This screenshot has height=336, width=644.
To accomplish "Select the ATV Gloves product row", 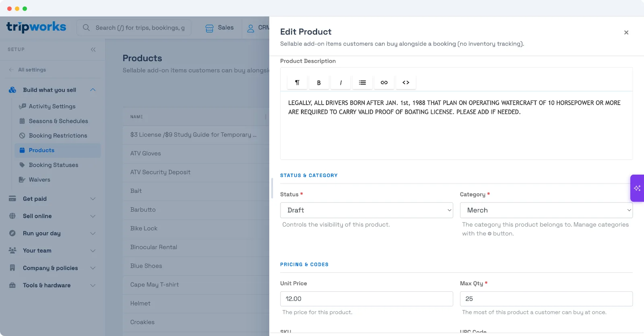I will point(196,153).
